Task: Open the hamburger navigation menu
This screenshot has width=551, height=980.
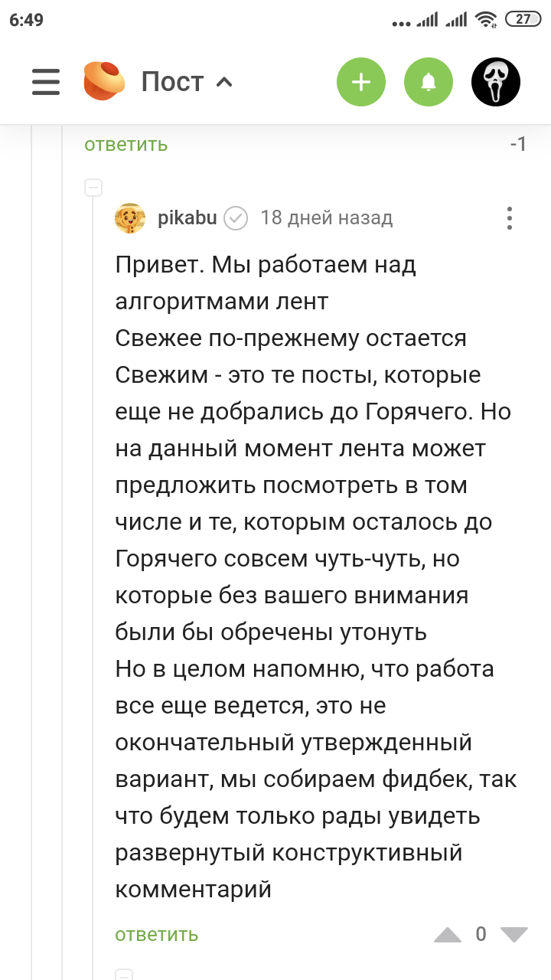Action: coord(46,81)
